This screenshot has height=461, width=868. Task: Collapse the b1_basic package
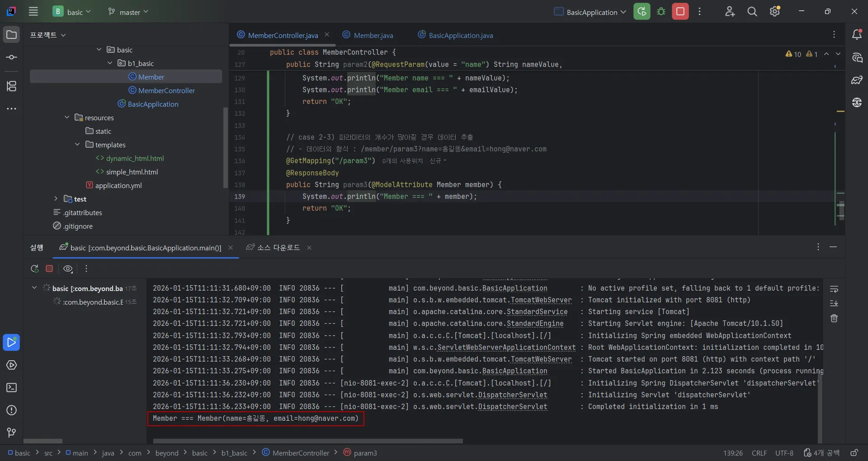pyautogui.click(x=110, y=63)
